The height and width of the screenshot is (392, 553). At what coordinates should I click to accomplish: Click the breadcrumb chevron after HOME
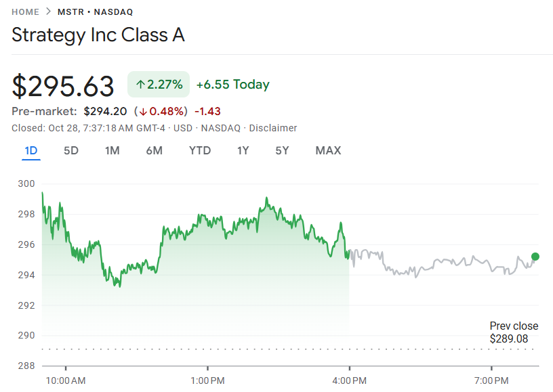pyautogui.click(x=48, y=12)
